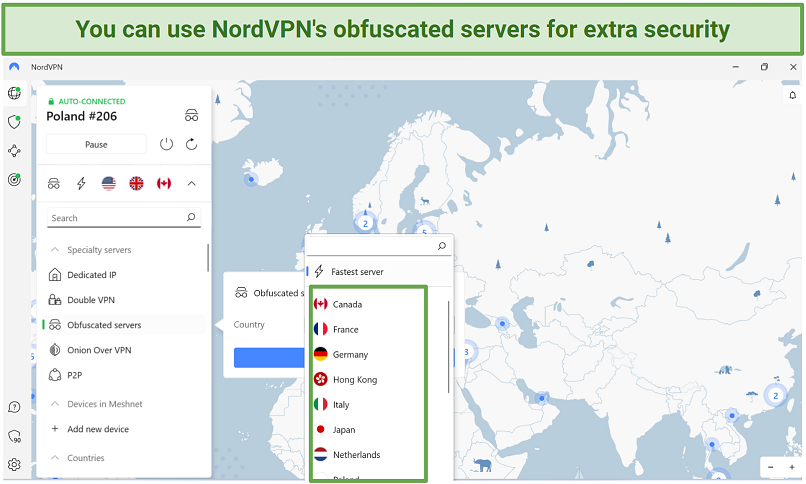The image size is (806, 484).
Task: Click the blue connect button in popup
Action: click(x=269, y=358)
